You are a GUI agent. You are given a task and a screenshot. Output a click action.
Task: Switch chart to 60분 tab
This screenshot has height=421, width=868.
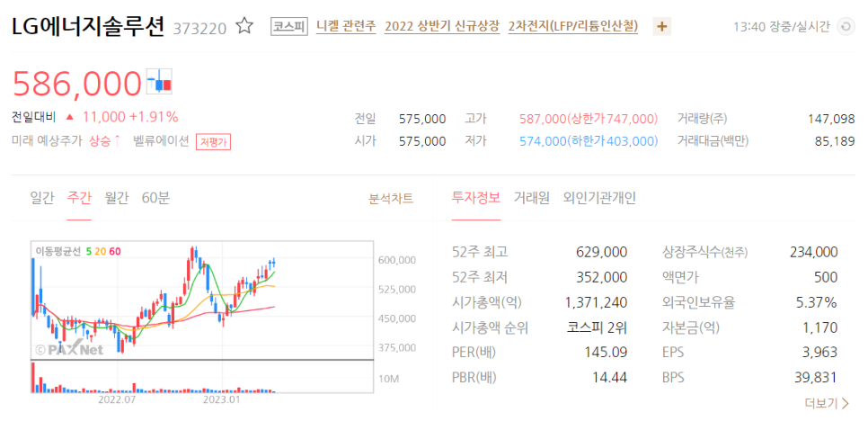pos(155,198)
